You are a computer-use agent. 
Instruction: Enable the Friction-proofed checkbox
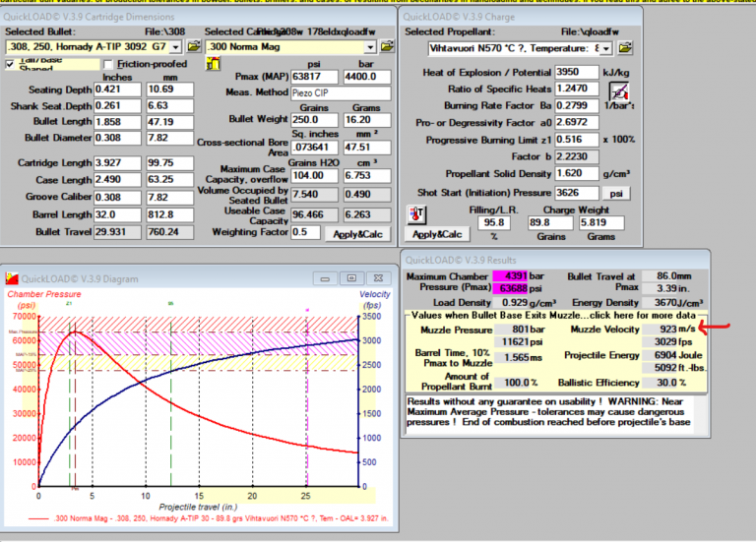[x=107, y=64]
